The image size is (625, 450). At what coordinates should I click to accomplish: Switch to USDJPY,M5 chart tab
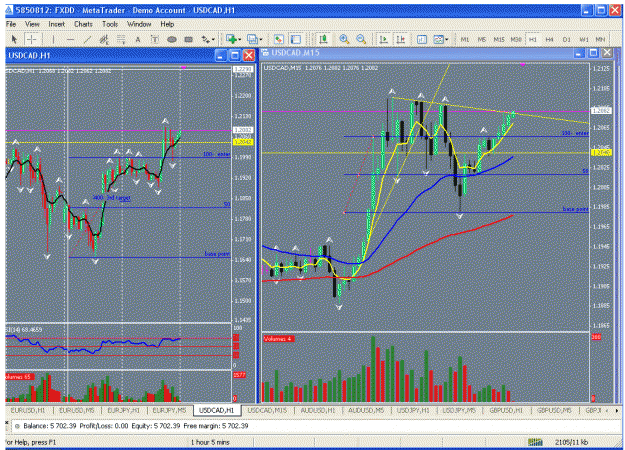coord(459,410)
